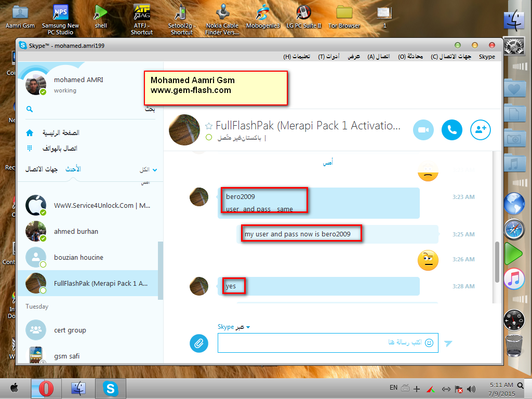The image size is (532, 399).
Task: Click the Skype taskbar button
Action: (x=110, y=389)
